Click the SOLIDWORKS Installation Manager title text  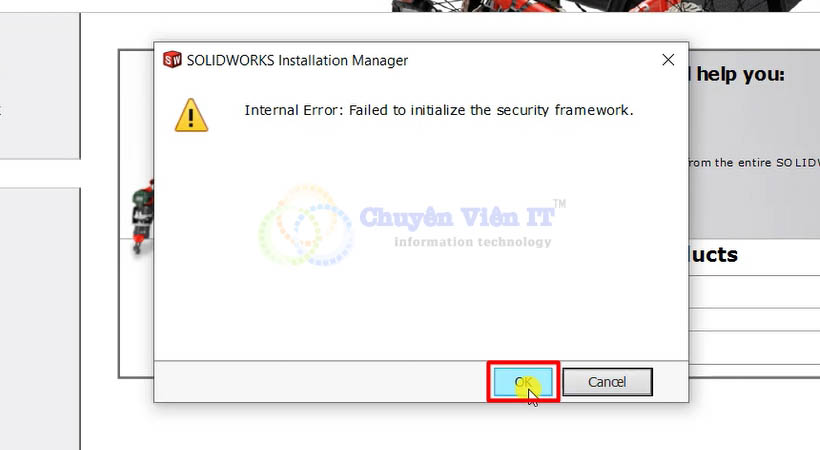(x=297, y=60)
